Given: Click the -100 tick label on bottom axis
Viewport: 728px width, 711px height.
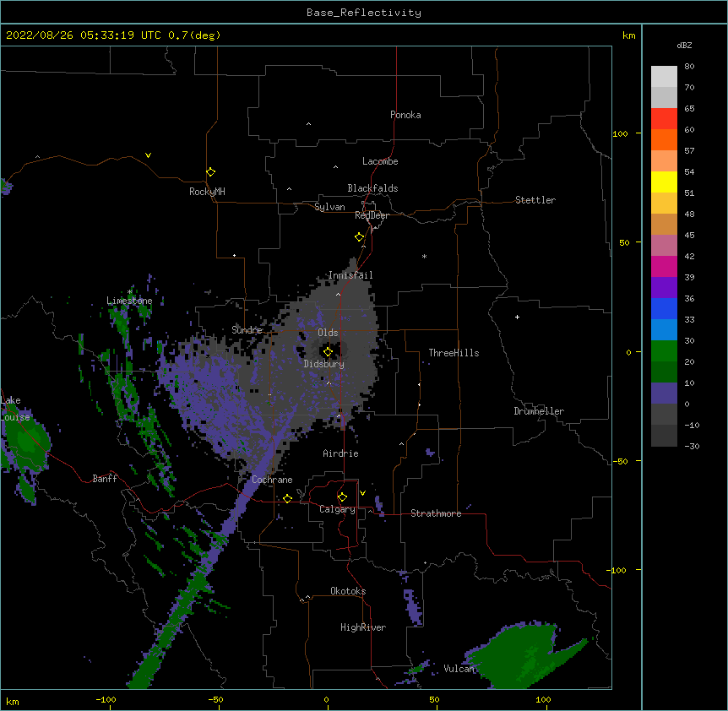Looking at the screenshot, I should click(x=106, y=699).
